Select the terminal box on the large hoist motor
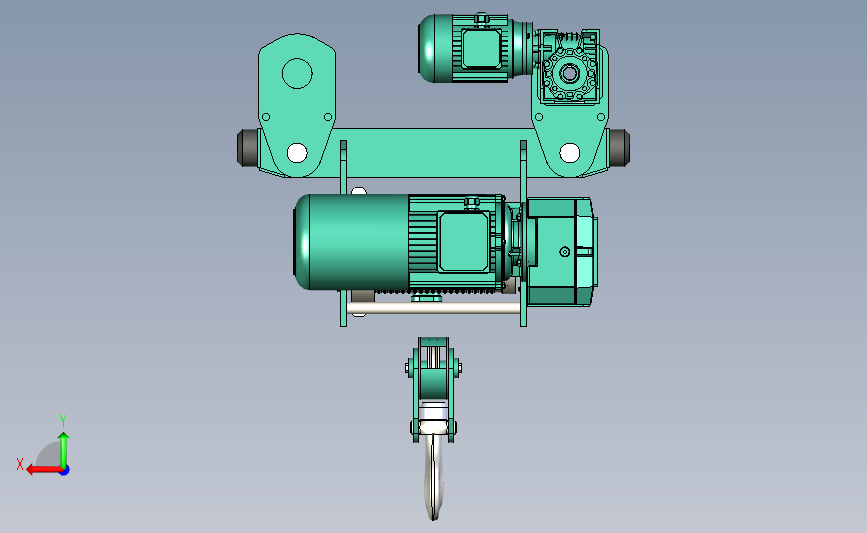The width and height of the screenshot is (867, 533). (463, 242)
